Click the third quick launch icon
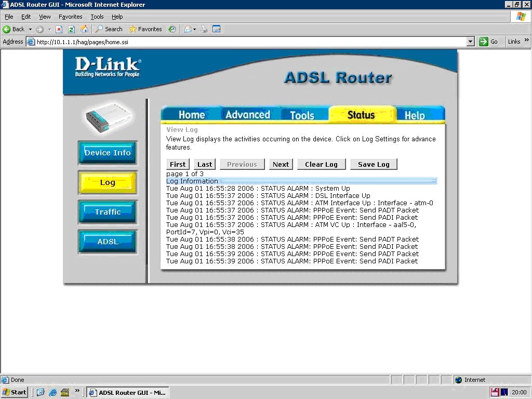 click(x=65, y=392)
